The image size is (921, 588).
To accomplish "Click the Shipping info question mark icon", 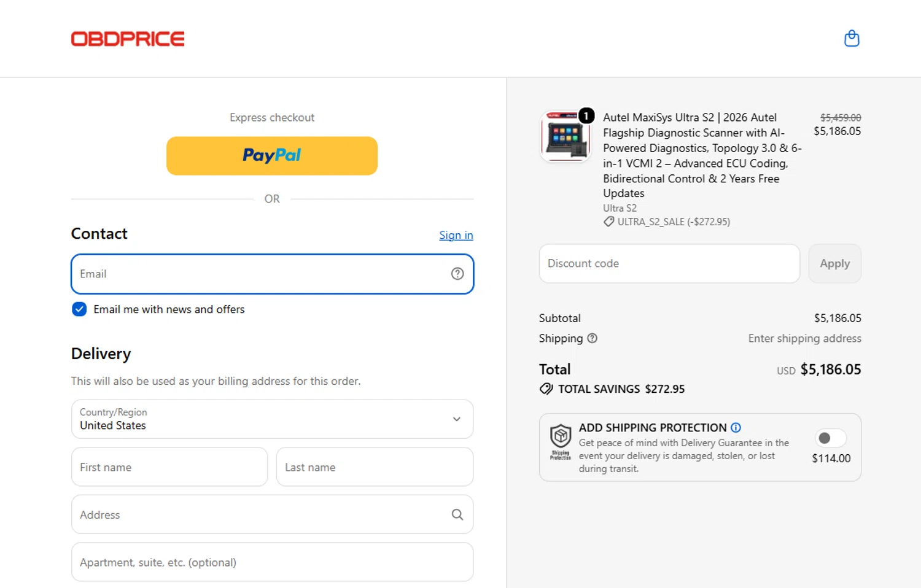I will [x=592, y=338].
